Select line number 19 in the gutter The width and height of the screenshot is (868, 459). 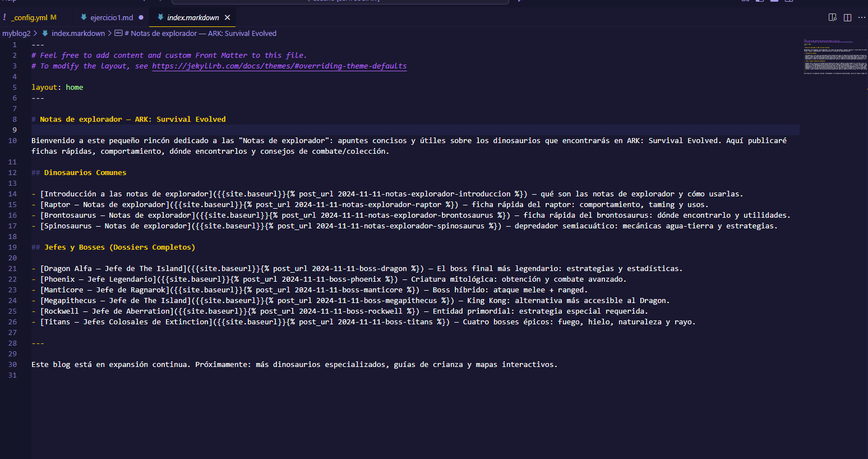click(12, 247)
